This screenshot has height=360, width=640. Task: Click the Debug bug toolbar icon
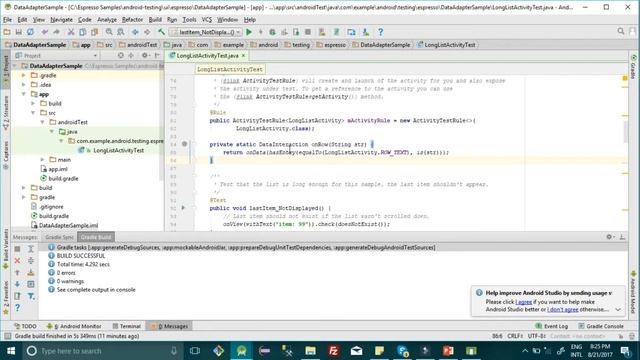(x=272, y=32)
